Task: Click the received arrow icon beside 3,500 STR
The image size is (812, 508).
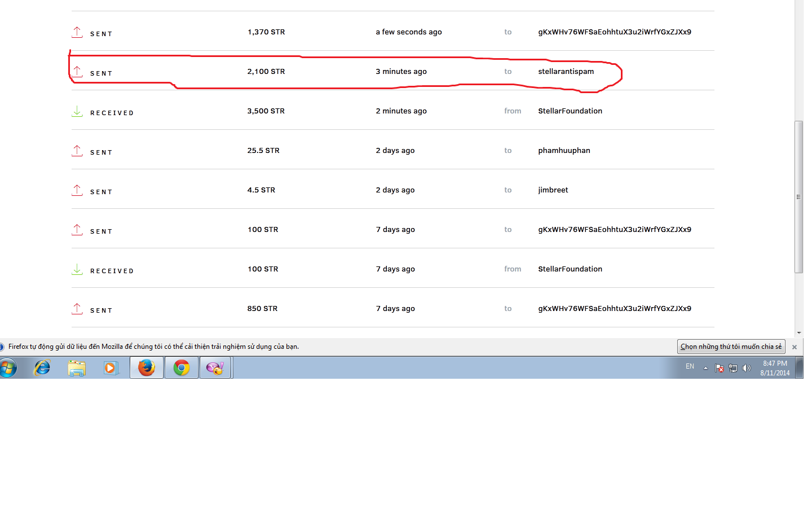Action: (x=77, y=111)
